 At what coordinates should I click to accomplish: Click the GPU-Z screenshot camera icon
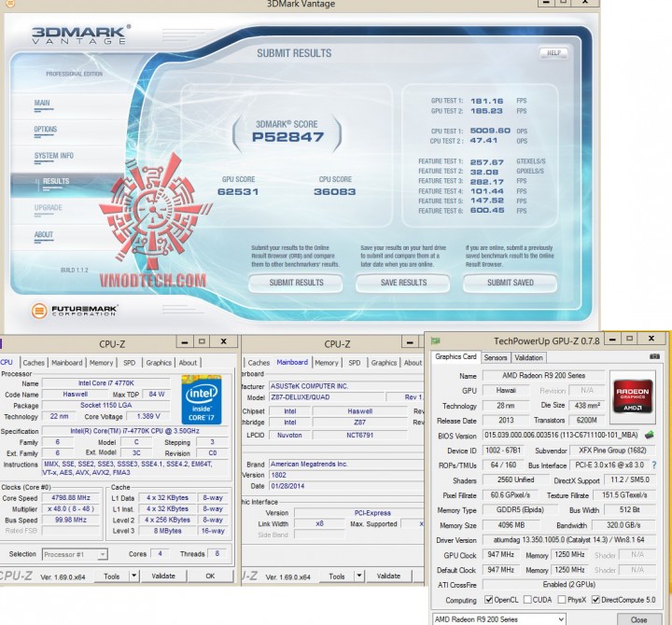(654, 356)
